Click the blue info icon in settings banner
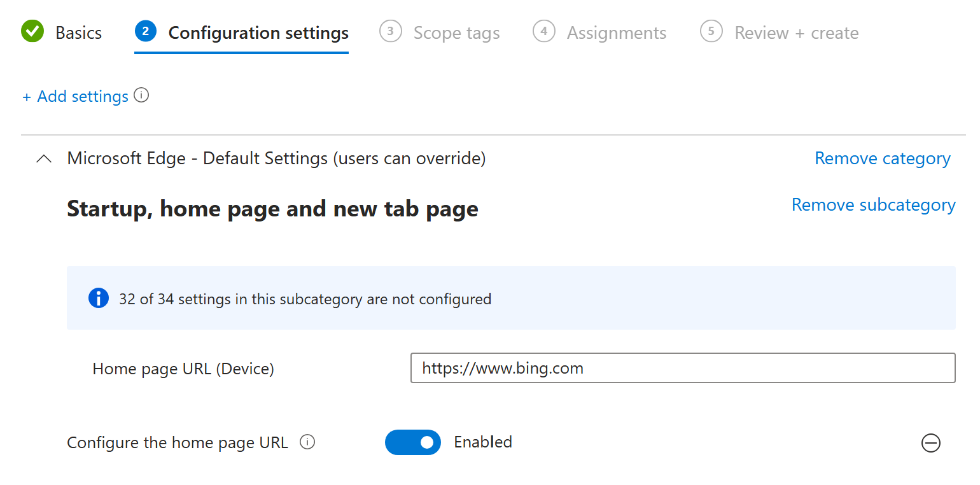The image size is (980, 485). pos(99,299)
